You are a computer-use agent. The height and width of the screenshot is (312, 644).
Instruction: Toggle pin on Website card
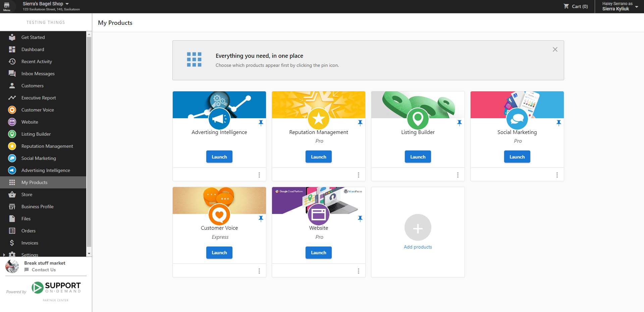click(x=360, y=219)
